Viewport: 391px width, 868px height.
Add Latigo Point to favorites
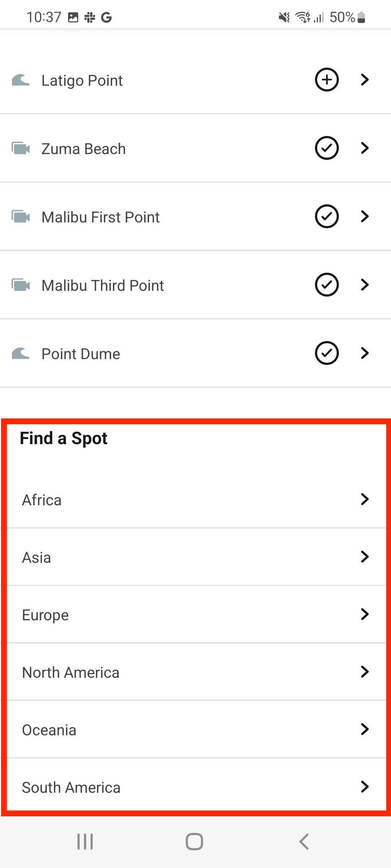[327, 80]
